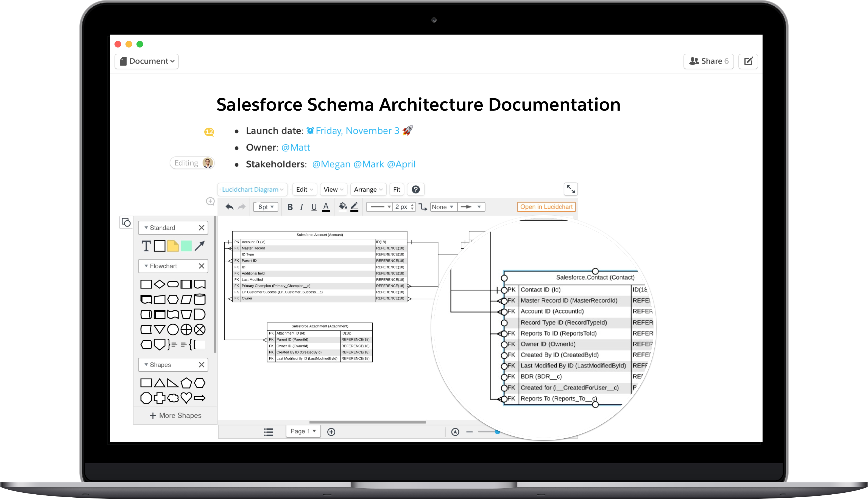868x499 pixels.
Task: Click the compose new document icon
Action: tap(748, 61)
